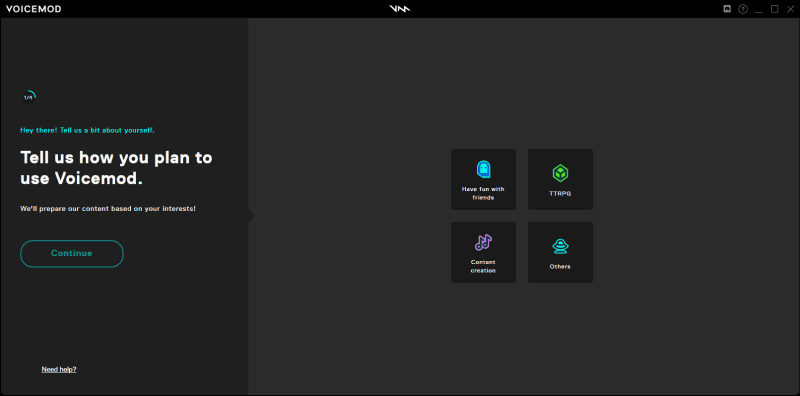Viewport: 800px width, 396px height.
Task: Close the Voicemod window
Action: click(x=790, y=9)
